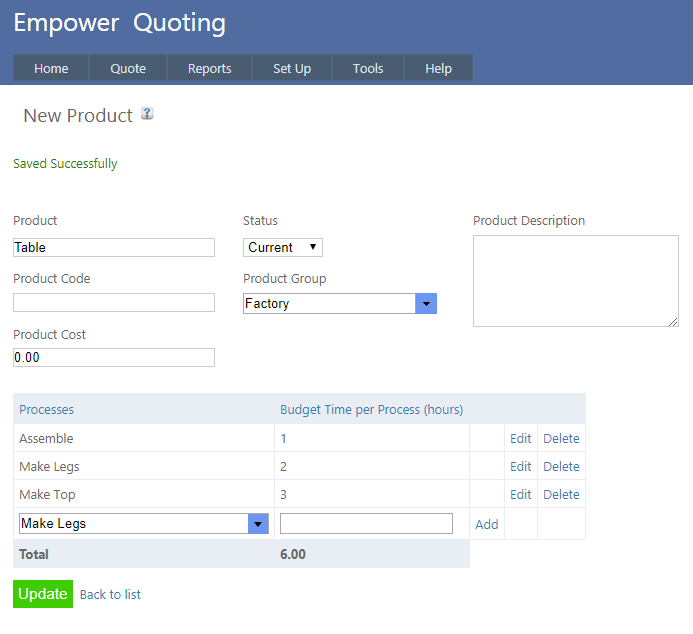
Task: Click the budget time input box
Action: click(x=366, y=524)
